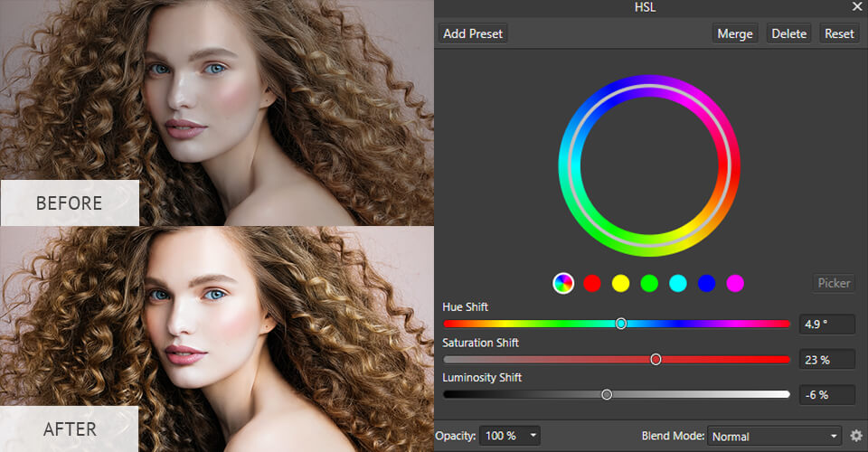The image size is (868, 452).
Task: Click the Opacity label
Action: click(456, 436)
